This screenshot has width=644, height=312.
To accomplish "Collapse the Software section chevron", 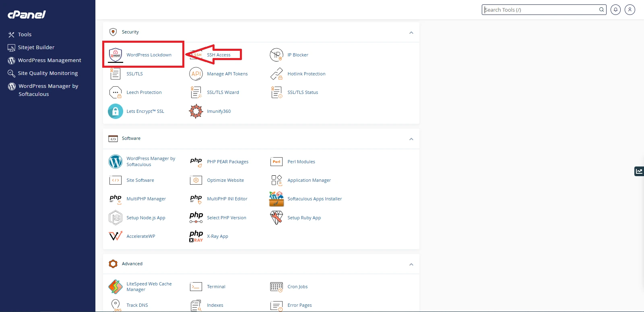I will (x=411, y=139).
